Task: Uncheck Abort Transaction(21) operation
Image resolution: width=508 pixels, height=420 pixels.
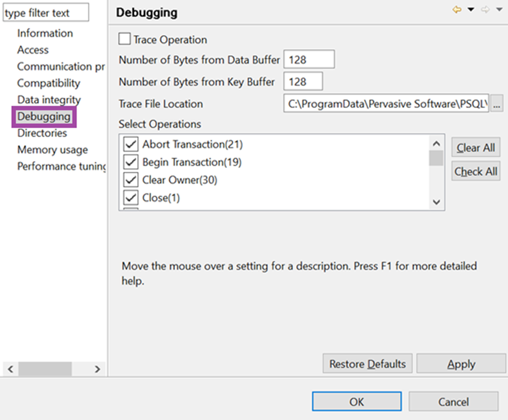Action: click(130, 144)
